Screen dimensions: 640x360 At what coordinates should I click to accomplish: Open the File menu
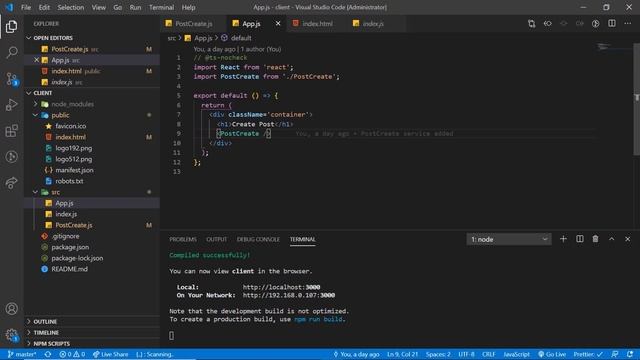[26, 7]
